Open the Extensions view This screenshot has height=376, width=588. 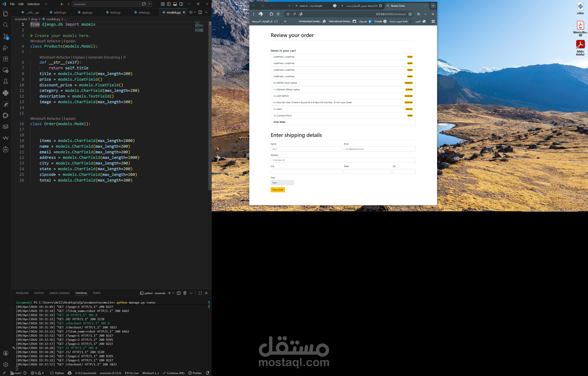coord(5,59)
